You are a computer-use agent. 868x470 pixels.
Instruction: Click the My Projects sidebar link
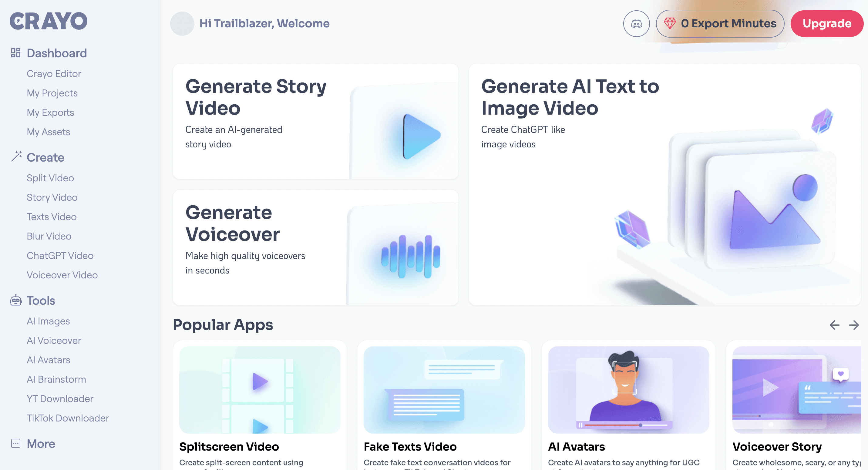tap(52, 92)
